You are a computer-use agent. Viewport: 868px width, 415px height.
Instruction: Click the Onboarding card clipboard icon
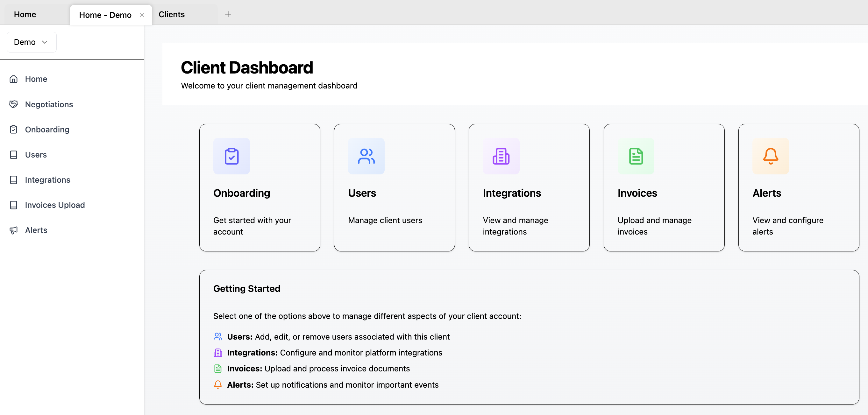231,156
